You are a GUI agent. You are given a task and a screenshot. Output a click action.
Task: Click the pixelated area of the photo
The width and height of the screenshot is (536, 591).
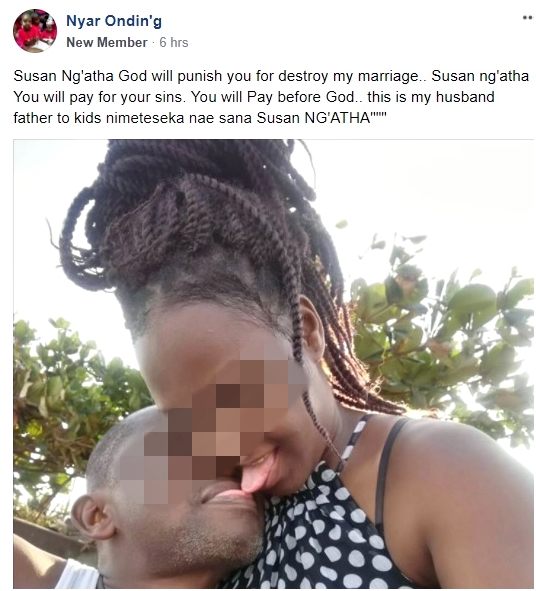(215, 422)
